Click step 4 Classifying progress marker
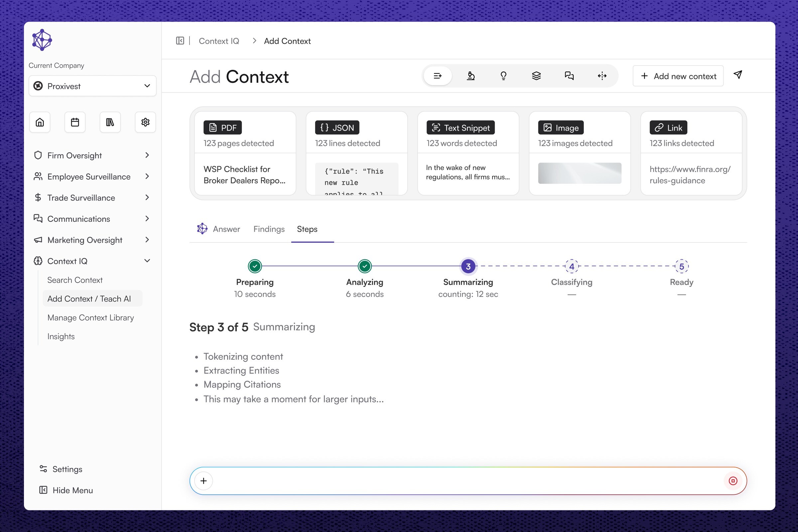798x532 pixels. pos(571,266)
